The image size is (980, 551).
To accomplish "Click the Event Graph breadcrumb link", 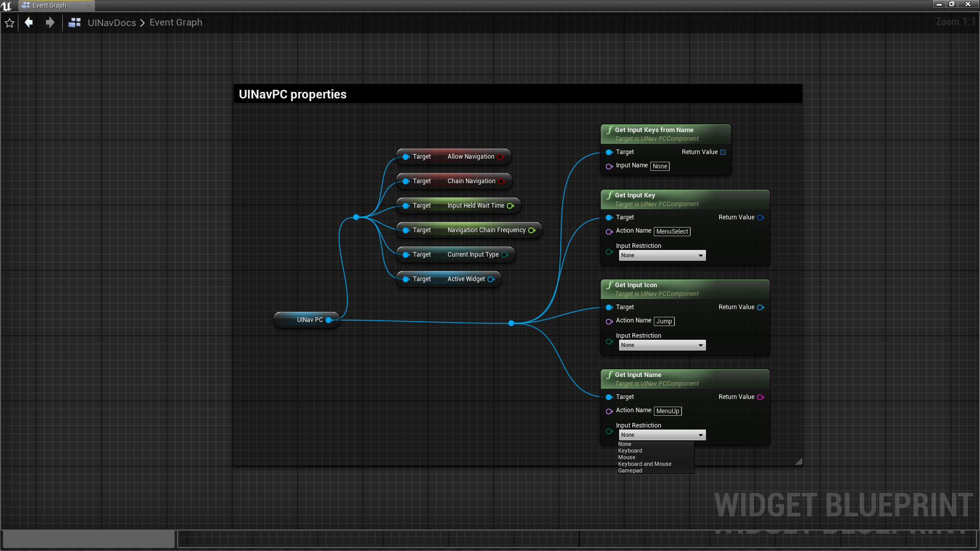I will (x=176, y=22).
